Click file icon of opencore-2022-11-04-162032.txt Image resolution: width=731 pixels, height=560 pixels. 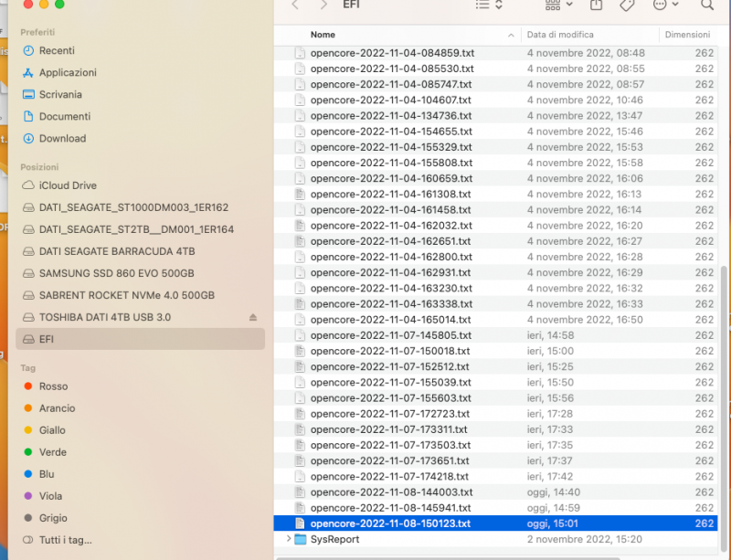coord(300,226)
